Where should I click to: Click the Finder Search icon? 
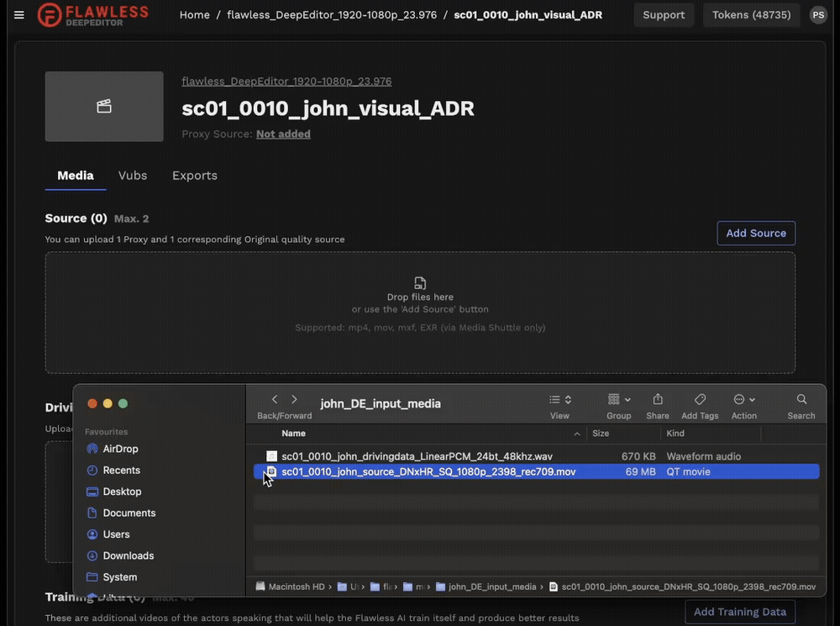click(801, 399)
